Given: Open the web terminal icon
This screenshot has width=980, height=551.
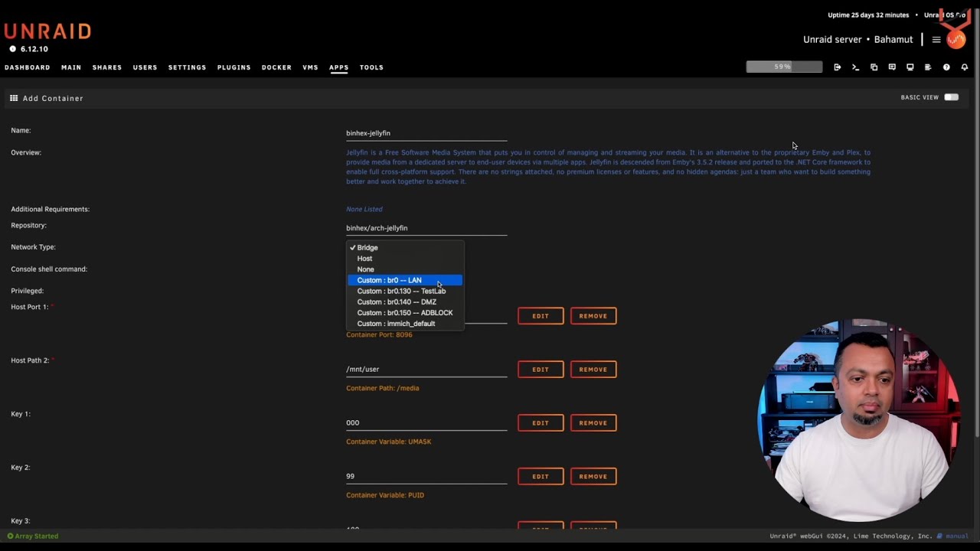Looking at the screenshot, I should 855,67.
